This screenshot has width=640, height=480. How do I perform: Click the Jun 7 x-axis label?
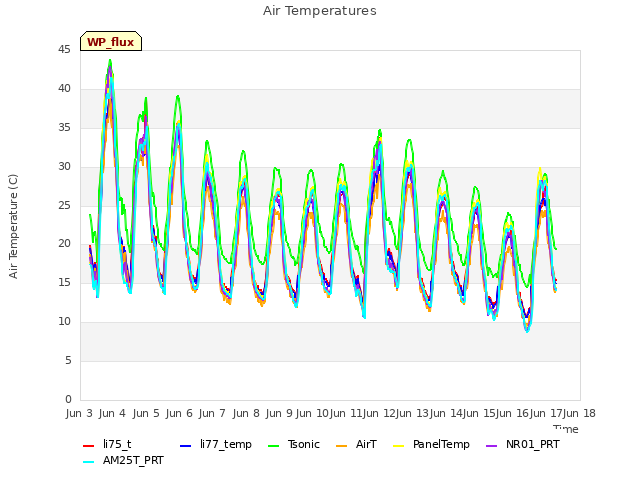click(x=212, y=413)
